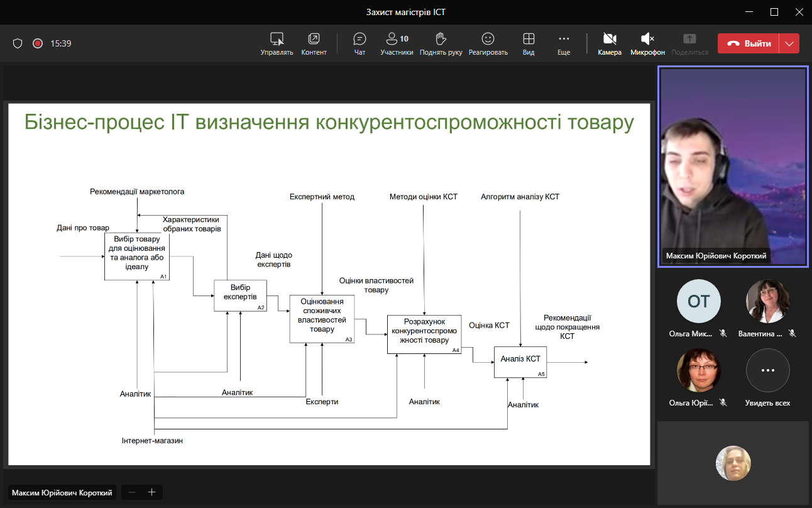
Task: Open the Контент view options
Action: coord(314,43)
